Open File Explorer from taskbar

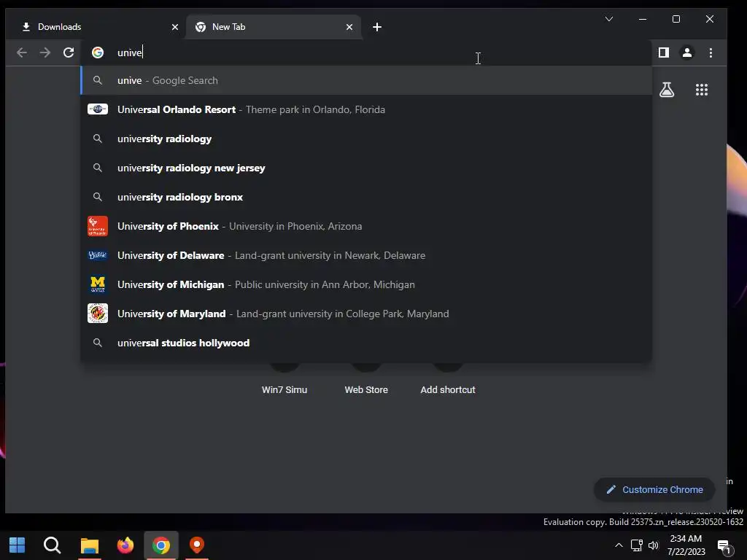(x=89, y=545)
